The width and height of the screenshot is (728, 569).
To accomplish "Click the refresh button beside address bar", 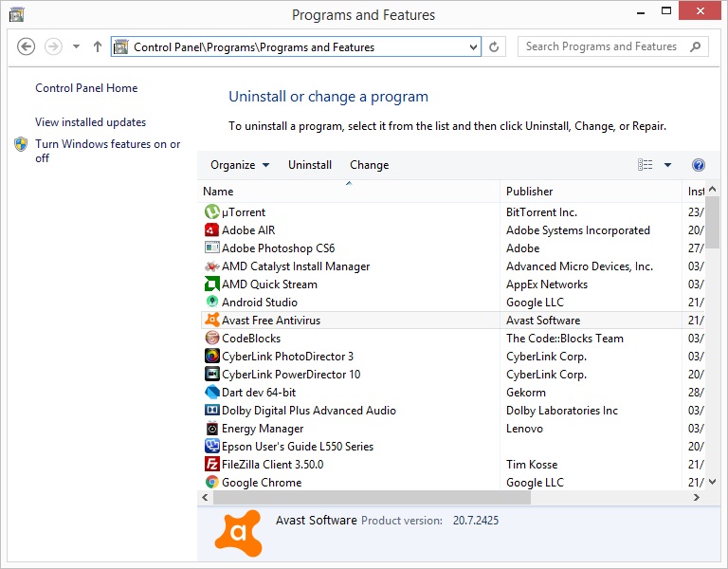I will click(494, 46).
